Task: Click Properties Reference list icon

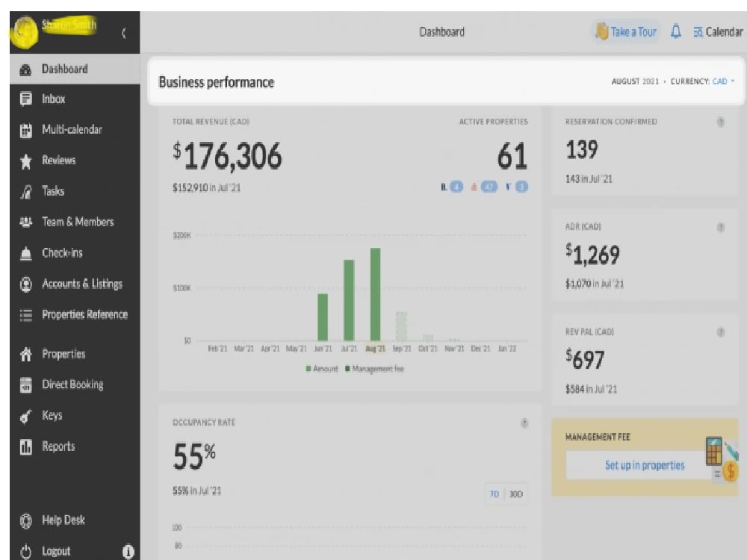Action: click(x=25, y=315)
